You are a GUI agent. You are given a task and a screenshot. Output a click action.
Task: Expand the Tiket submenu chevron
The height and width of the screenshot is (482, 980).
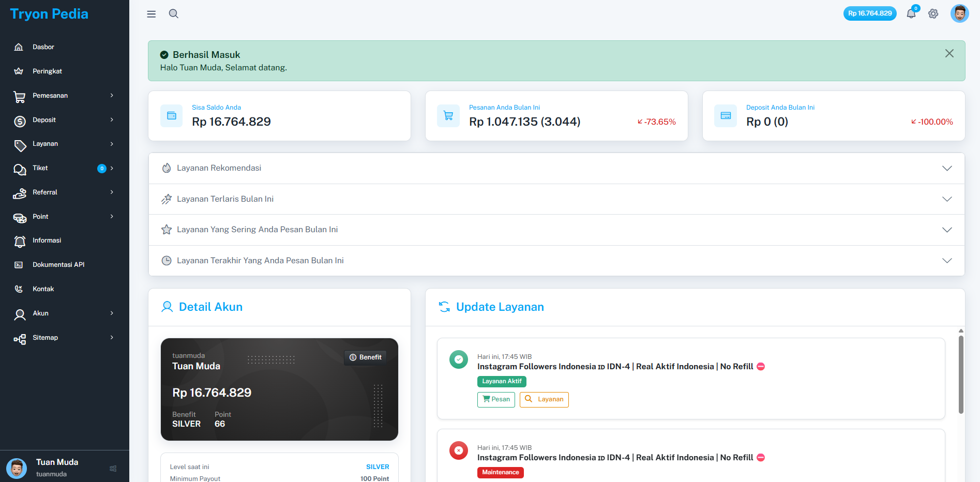pyautogui.click(x=112, y=168)
